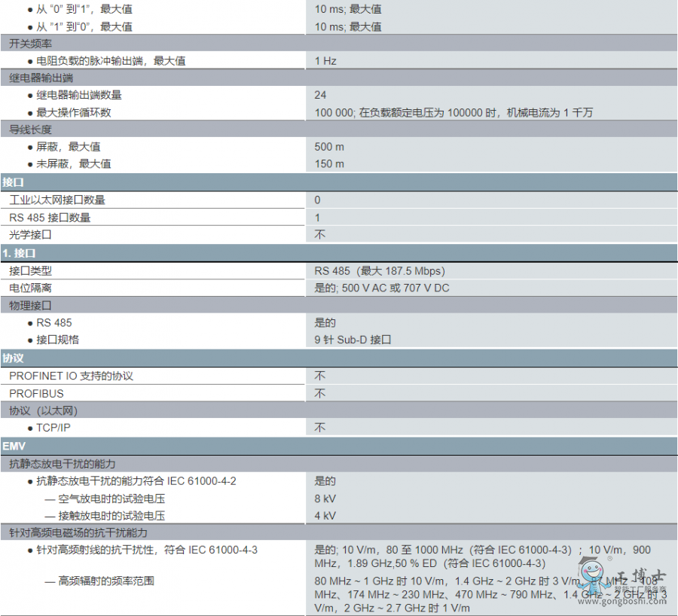
Task: Select the 导线长度 subsection header
Action: [x=30, y=130]
